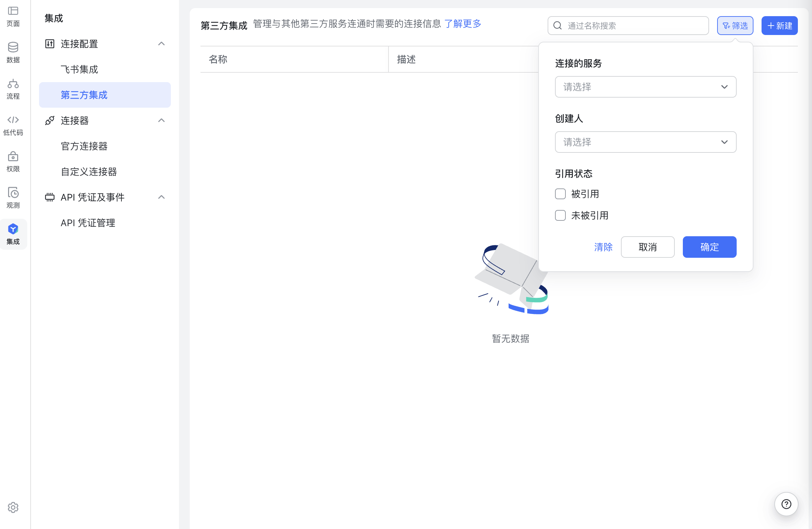The image size is (812, 529).
Task: Check the 被引用 checkbox
Action: click(x=560, y=194)
